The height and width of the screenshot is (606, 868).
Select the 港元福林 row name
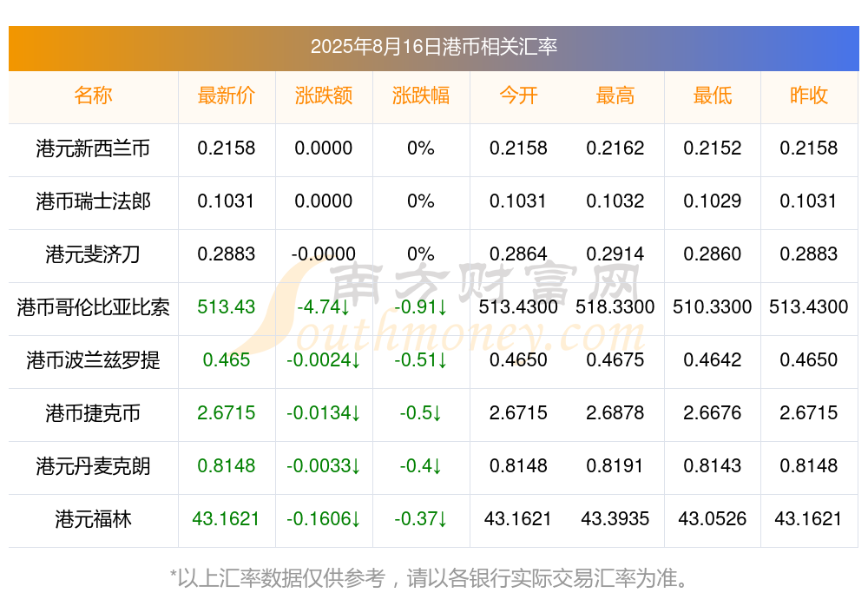93,519
